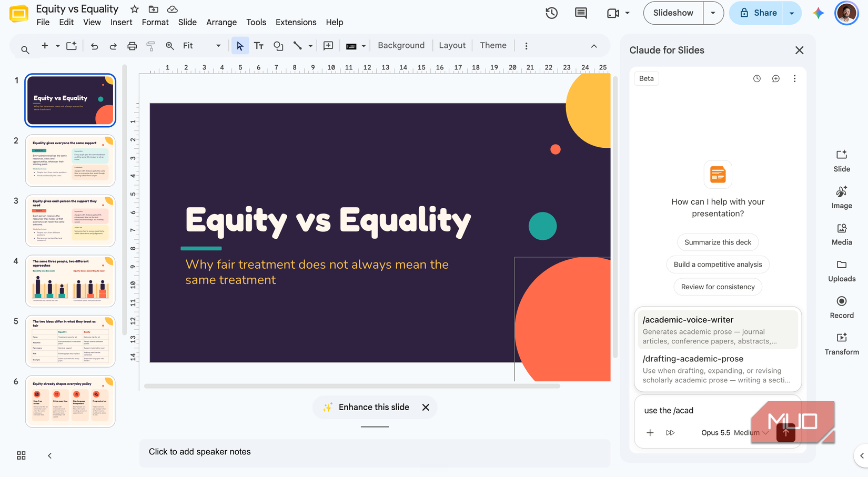Screen dimensions: 868x477
Task: Switch to grid view icon at bottom left
Action: pyautogui.click(x=21, y=455)
